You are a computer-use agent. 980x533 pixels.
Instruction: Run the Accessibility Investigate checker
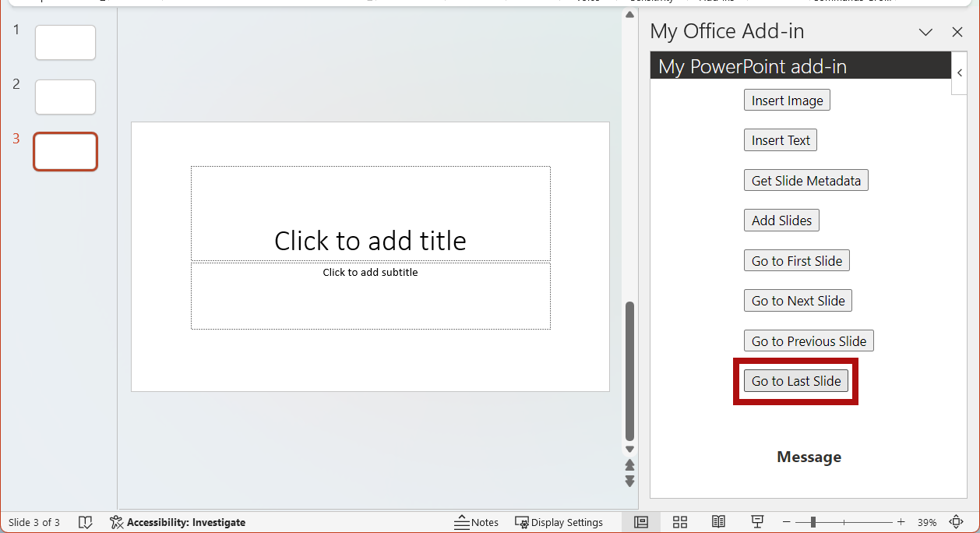pyautogui.click(x=177, y=522)
